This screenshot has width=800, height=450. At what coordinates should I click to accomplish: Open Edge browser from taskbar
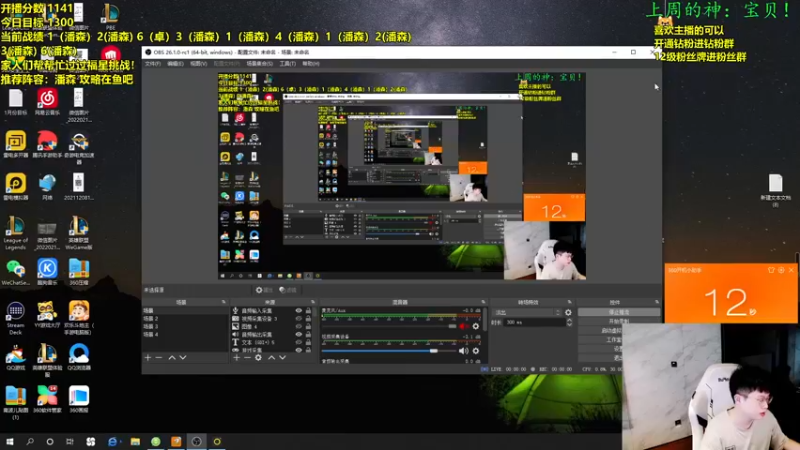coord(112,441)
